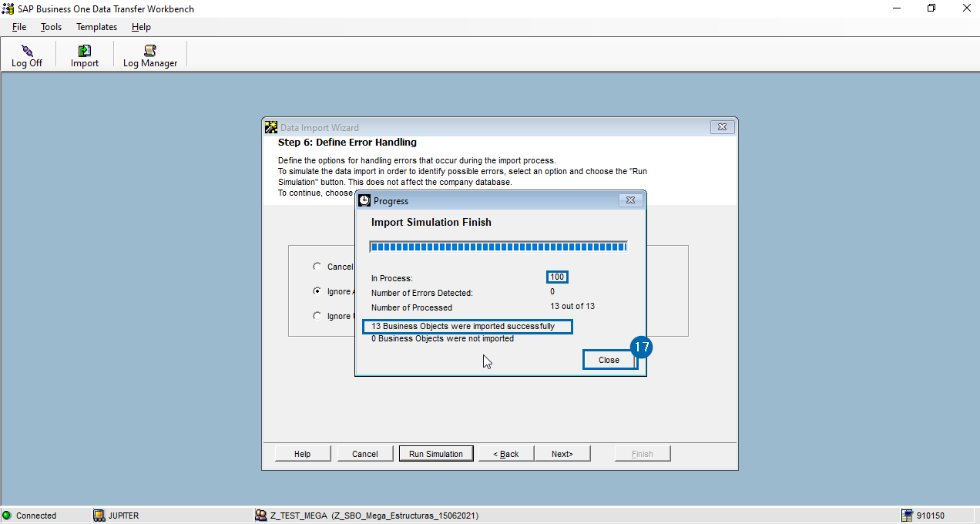Click the 'Connected' status bar text
The image size is (980, 524).
pos(36,516)
